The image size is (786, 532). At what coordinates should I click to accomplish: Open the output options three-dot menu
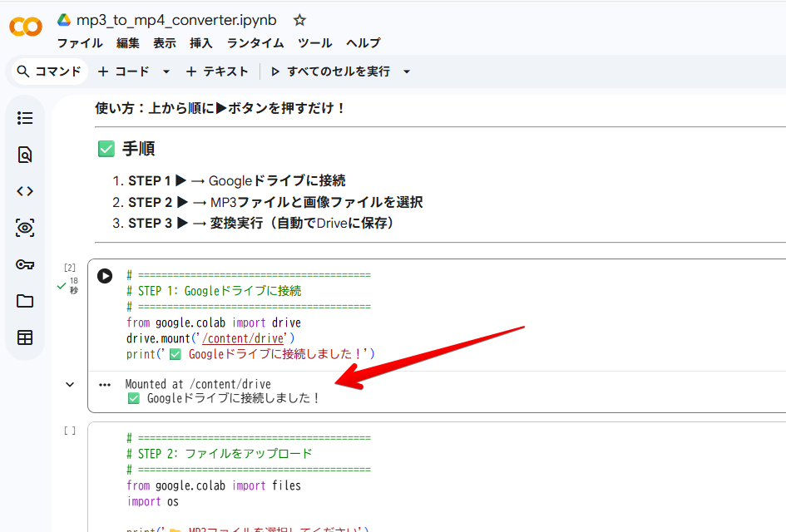105,385
